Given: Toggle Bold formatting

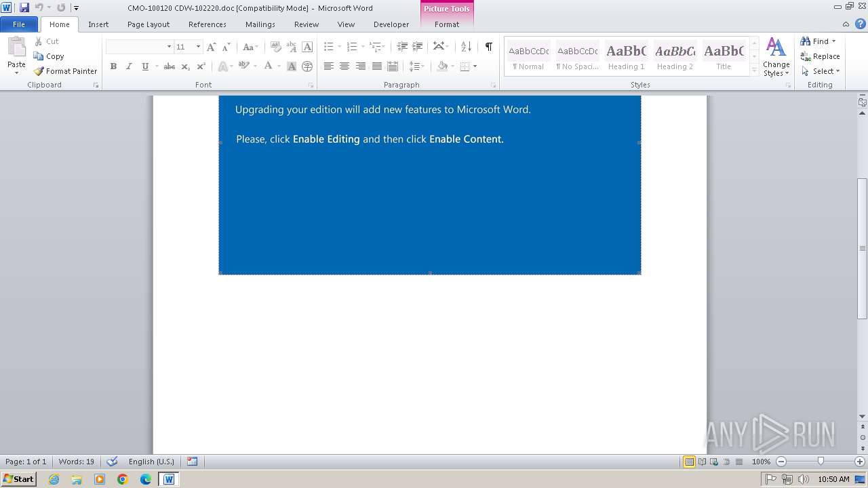Looking at the screenshot, I should point(113,66).
